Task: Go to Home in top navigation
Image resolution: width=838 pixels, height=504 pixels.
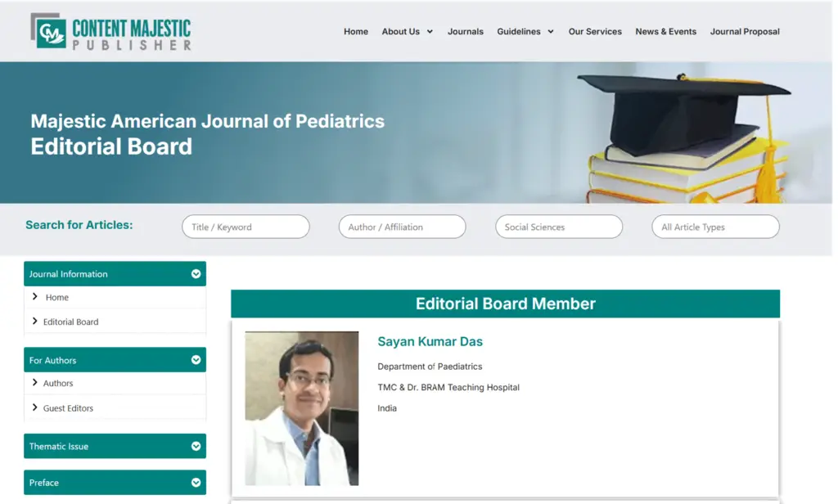Action: tap(356, 32)
